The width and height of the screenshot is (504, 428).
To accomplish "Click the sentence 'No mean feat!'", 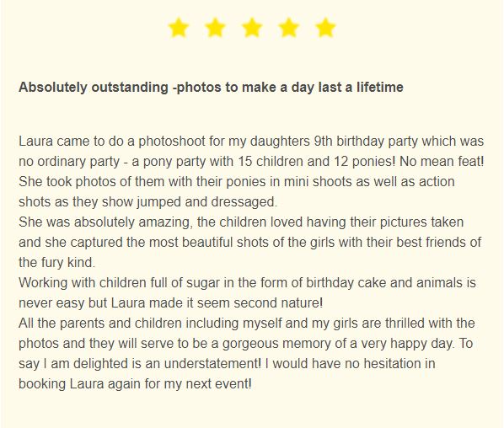I will tap(442, 161).
